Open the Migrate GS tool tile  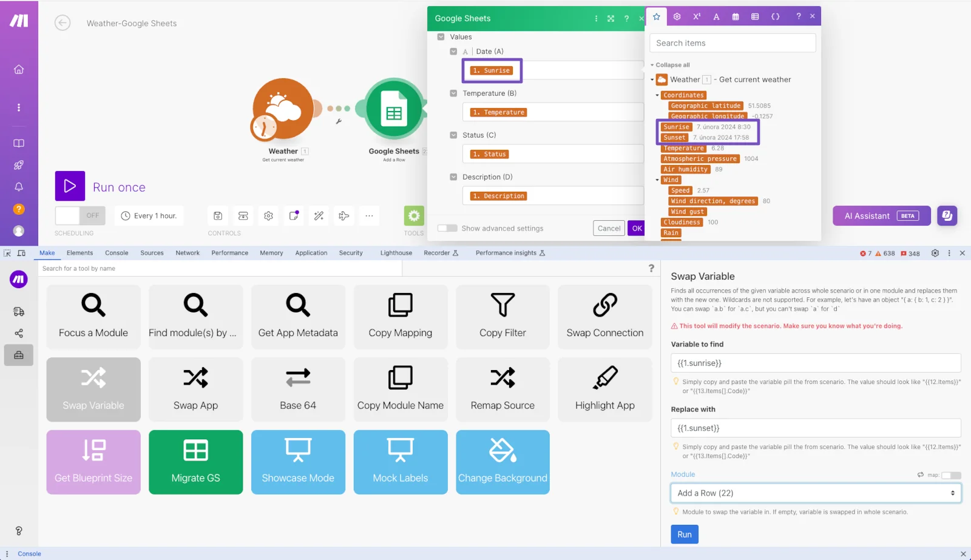pyautogui.click(x=195, y=462)
